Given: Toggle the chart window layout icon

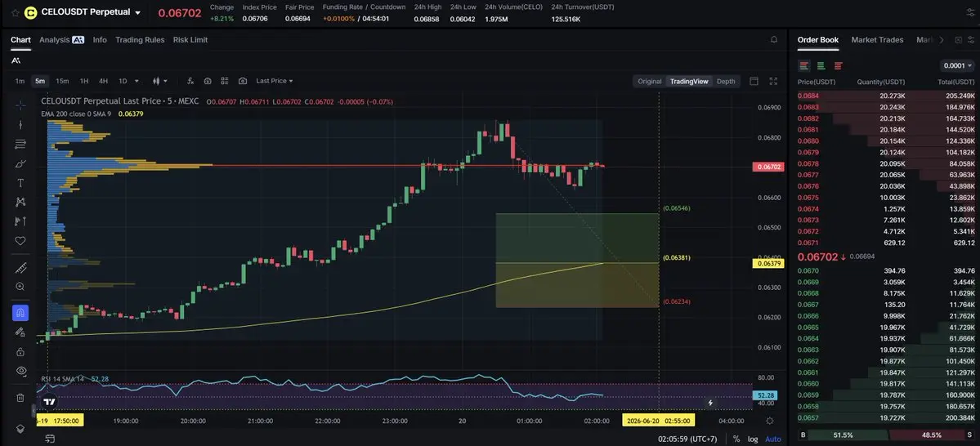Looking at the screenshot, I should pos(754,81).
